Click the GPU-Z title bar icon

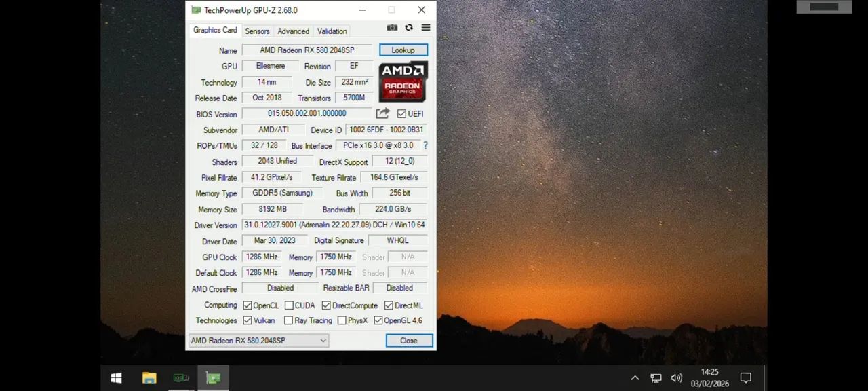coord(196,10)
